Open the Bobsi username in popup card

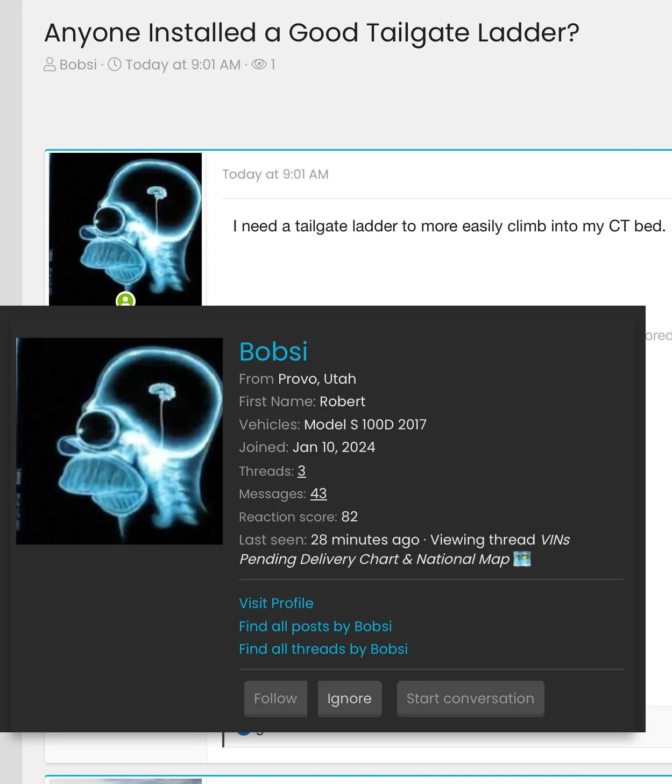(273, 352)
